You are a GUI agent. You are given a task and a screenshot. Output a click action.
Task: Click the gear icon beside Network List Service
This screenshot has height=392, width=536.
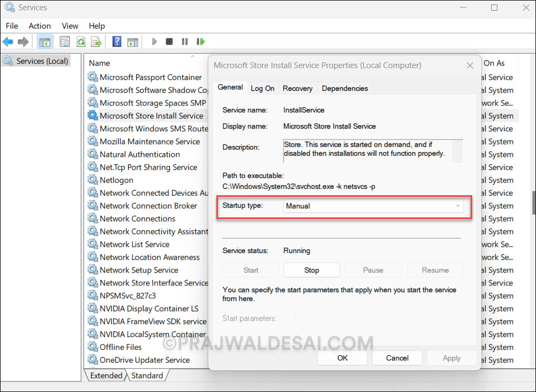click(92, 244)
